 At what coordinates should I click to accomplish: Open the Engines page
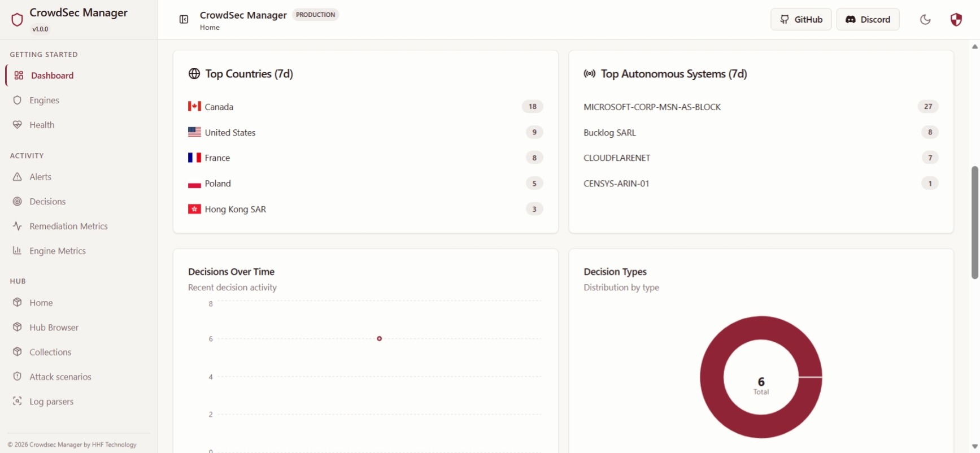point(44,101)
